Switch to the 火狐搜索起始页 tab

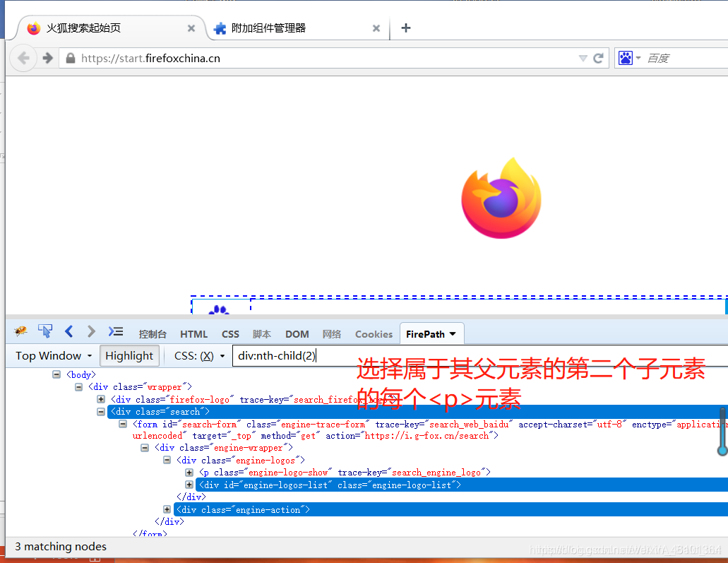pos(112,28)
